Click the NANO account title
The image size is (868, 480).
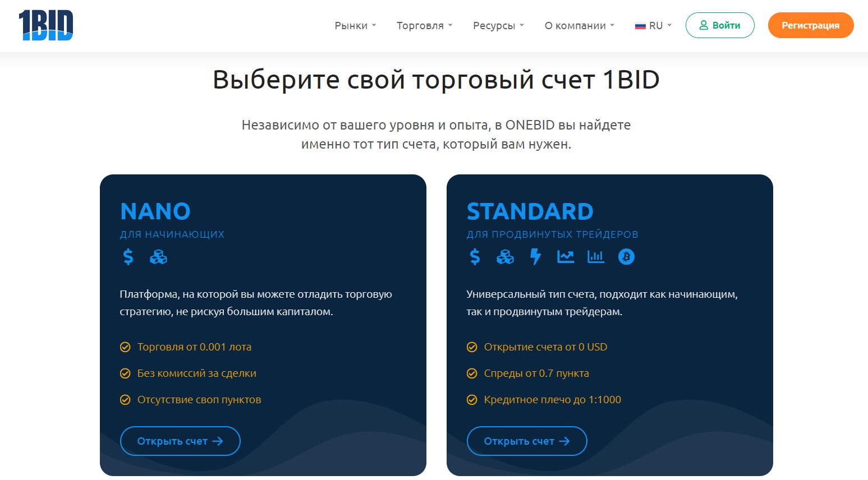coord(155,211)
